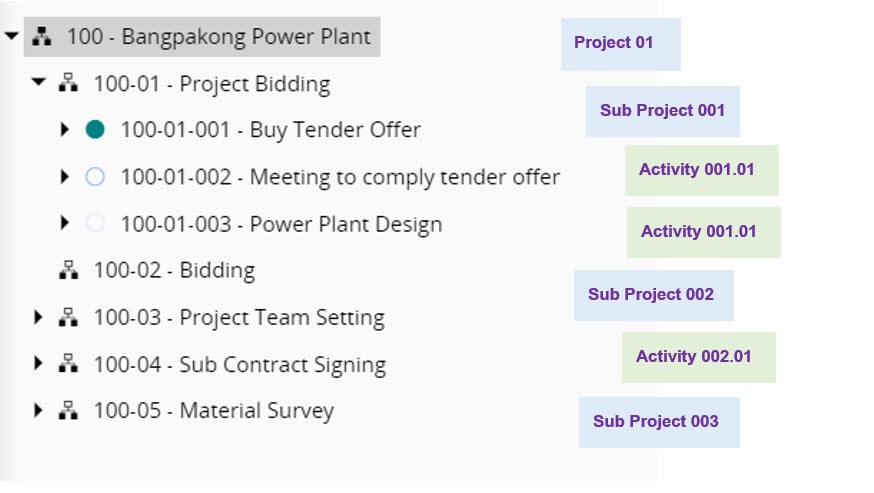Collapse the 100 - Bangpakong Power Plant node
This screenshot has height=493, width=874.
(12, 37)
